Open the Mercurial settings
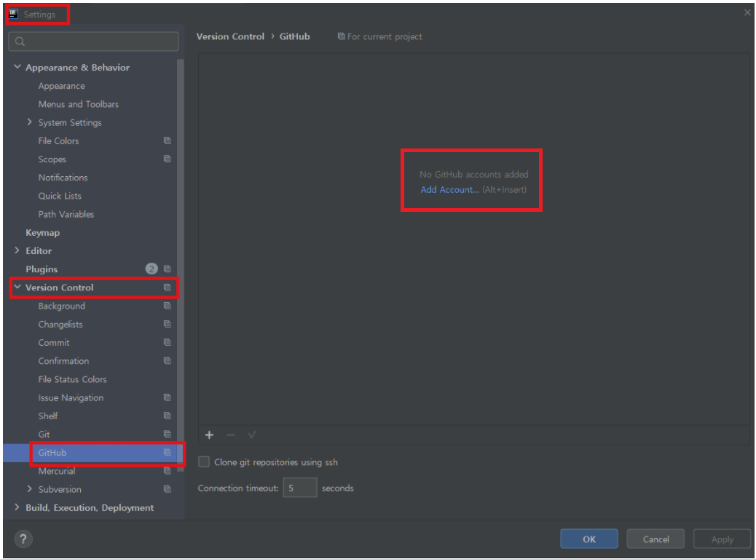 point(57,471)
